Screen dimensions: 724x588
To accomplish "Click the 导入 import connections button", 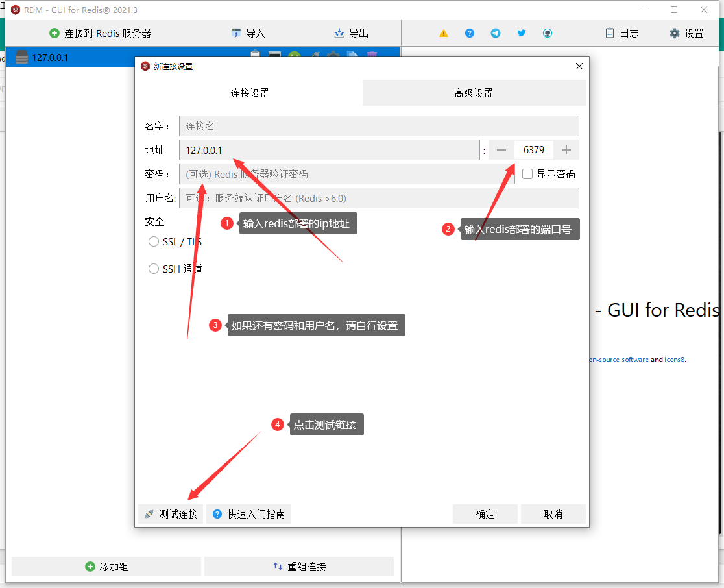I will click(248, 33).
